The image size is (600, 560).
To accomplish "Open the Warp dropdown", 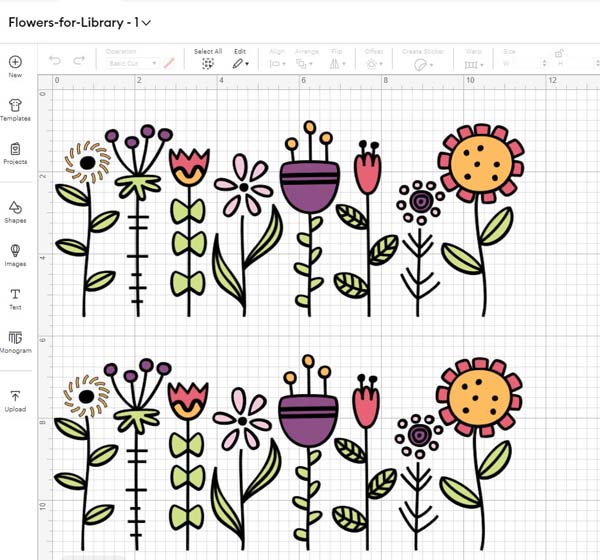I will tap(474, 65).
